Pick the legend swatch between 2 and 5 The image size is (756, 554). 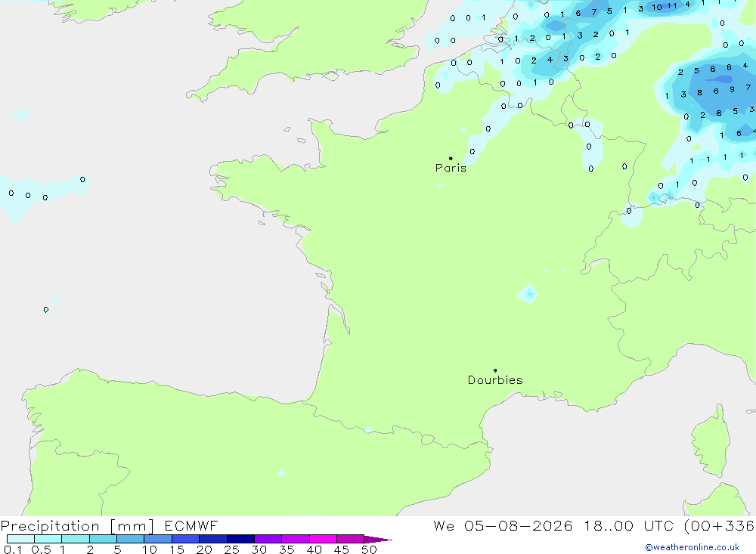point(103,539)
